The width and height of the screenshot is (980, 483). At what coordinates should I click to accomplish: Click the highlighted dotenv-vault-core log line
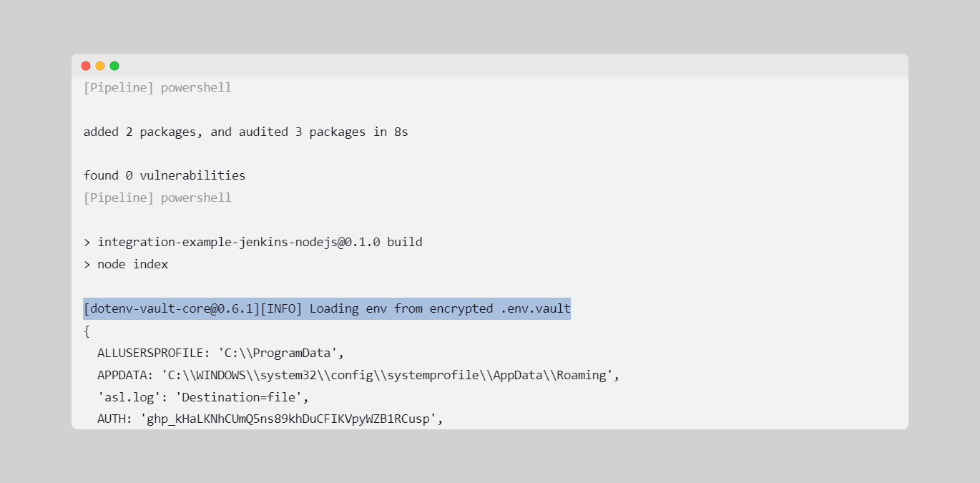pos(327,309)
